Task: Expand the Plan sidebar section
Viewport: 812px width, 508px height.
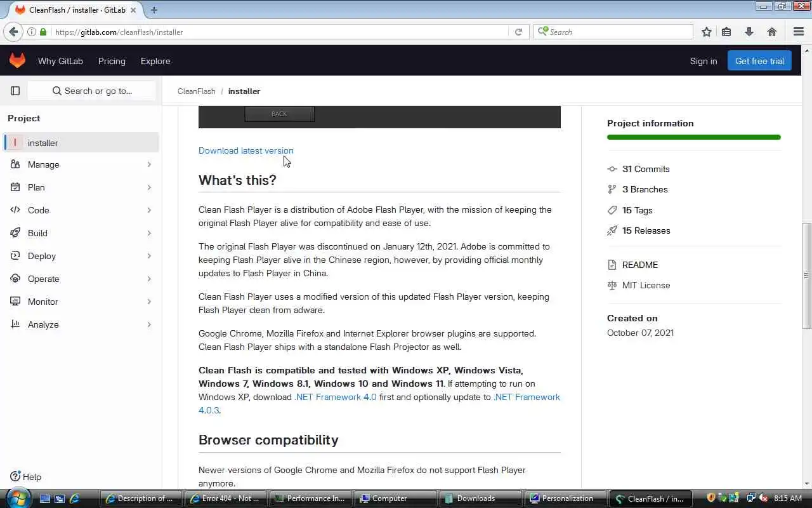Action: coord(81,187)
